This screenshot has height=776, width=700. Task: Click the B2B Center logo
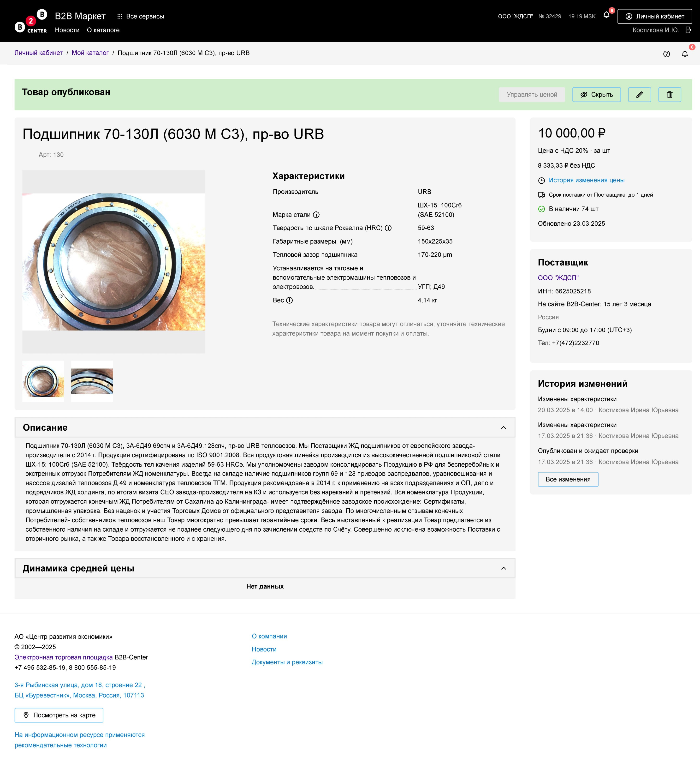tap(31, 21)
